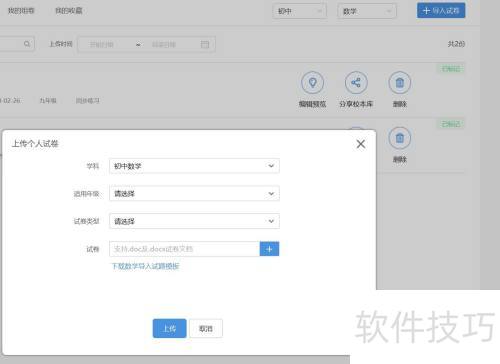
Task: Click the 取消 button in dialog
Action: click(x=206, y=328)
